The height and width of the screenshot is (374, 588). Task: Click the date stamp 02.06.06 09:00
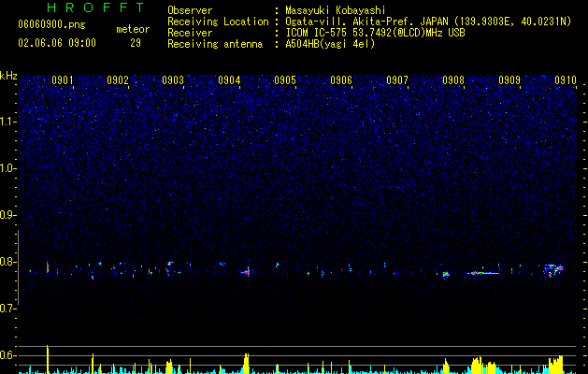point(57,43)
